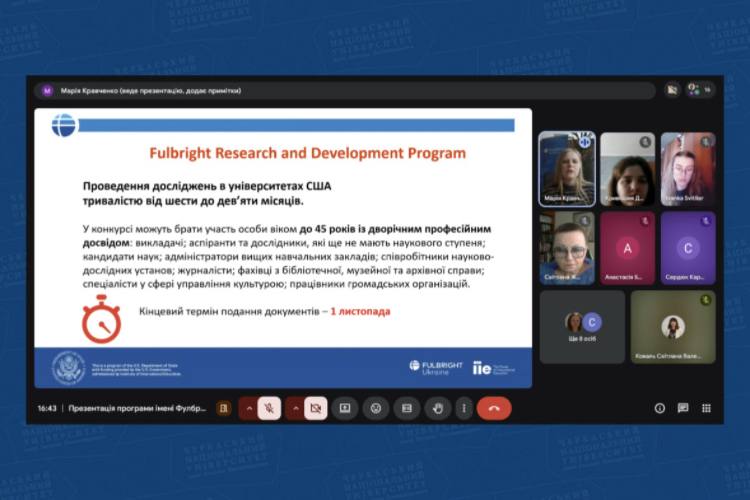Click Анастасія's avatar tile with letter A
Image resolution: width=750 pixels, height=500 pixels.
627,247
